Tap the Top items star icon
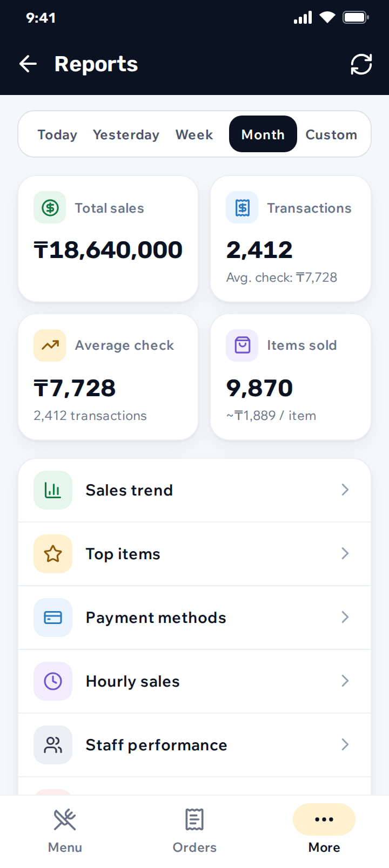Viewport: 389px width, 868px height. (x=53, y=554)
